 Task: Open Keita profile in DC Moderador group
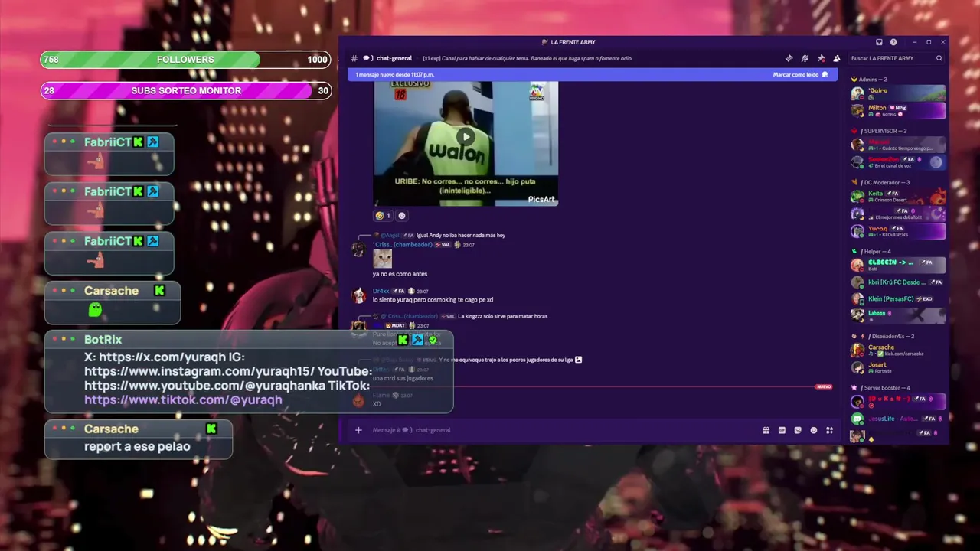coord(898,197)
